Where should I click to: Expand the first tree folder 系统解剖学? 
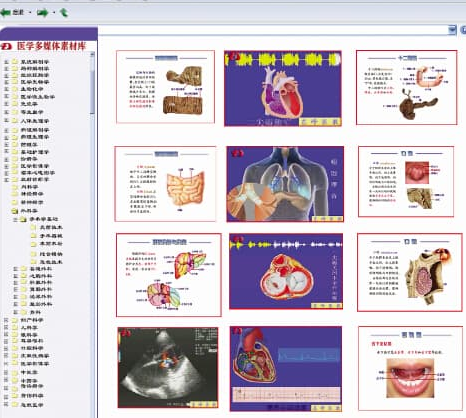pos(6,62)
